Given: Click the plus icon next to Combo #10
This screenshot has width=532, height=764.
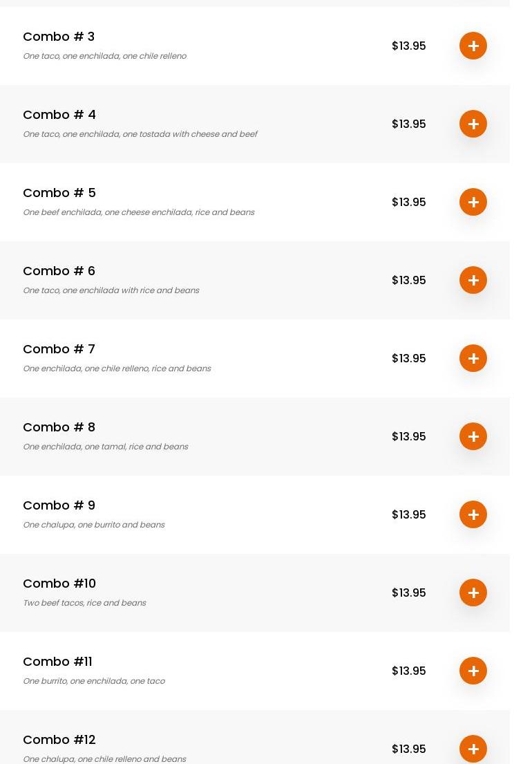Looking at the screenshot, I should point(473,593).
